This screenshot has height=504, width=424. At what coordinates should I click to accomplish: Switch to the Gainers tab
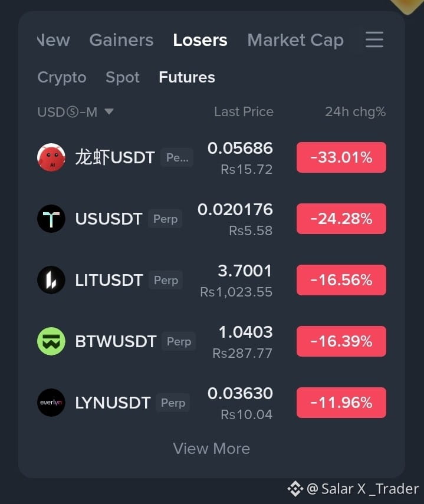click(x=121, y=40)
